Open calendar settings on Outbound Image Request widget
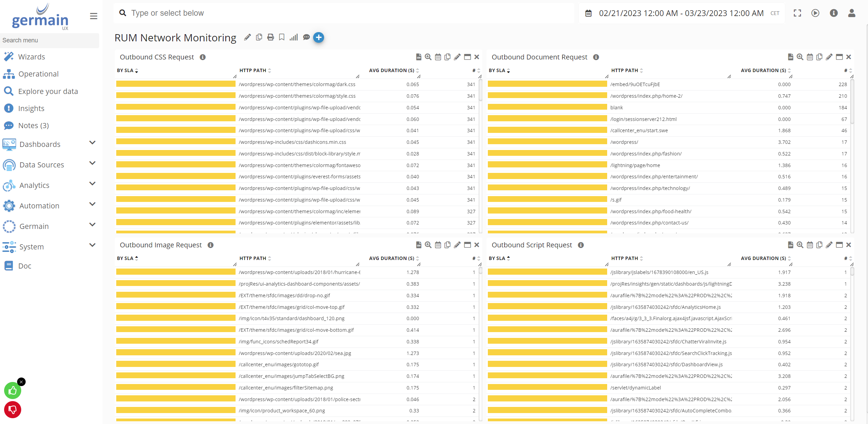This screenshot has width=868, height=424. click(438, 245)
